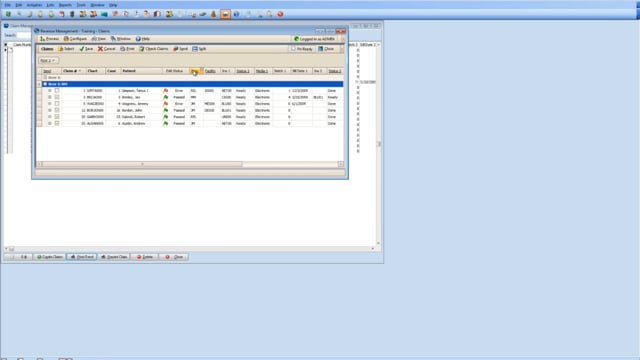Open the Reports menu in main menu bar

click(x=65, y=5)
